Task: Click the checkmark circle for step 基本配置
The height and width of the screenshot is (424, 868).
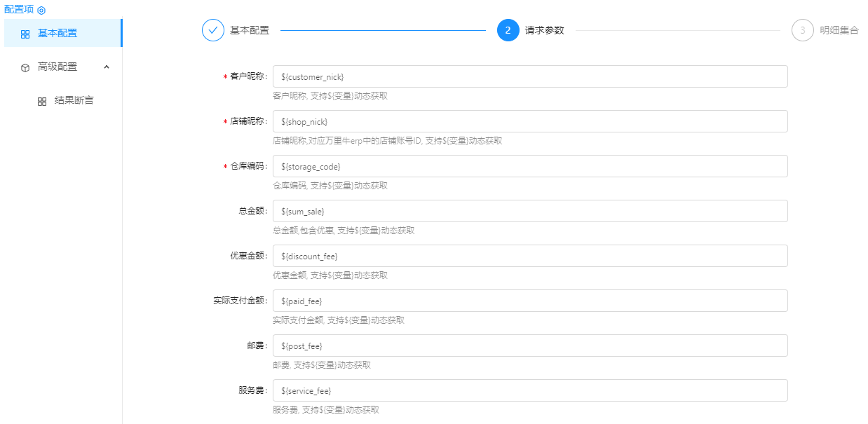Action: coord(213,31)
